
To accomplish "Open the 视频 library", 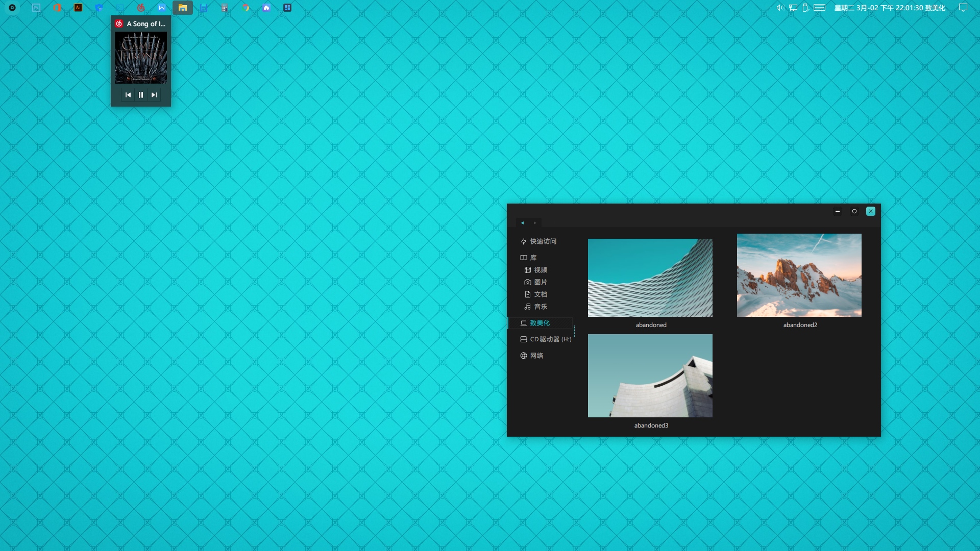I will [x=536, y=270].
